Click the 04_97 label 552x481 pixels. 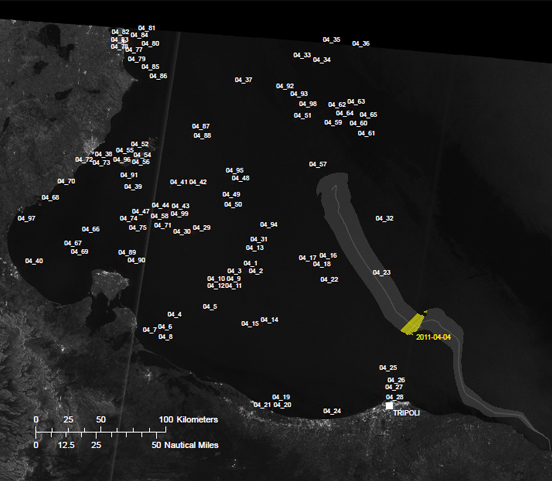pos(26,218)
